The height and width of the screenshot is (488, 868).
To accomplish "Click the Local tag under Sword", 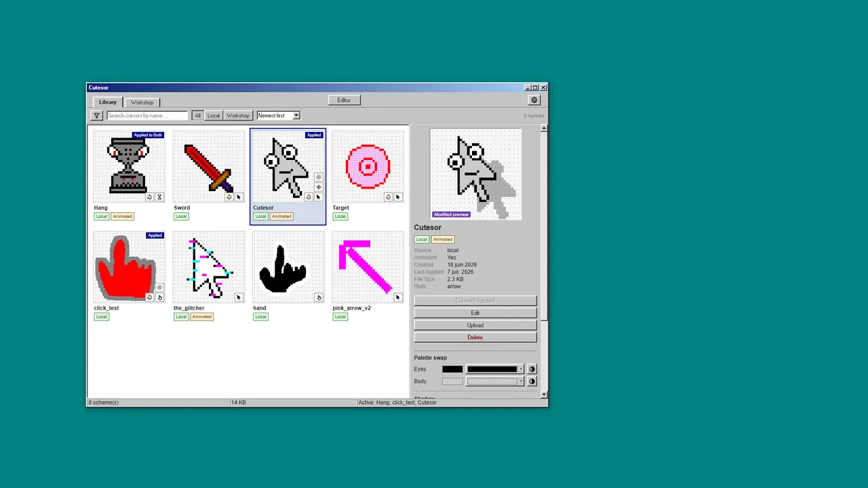I will [x=181, y=217].
